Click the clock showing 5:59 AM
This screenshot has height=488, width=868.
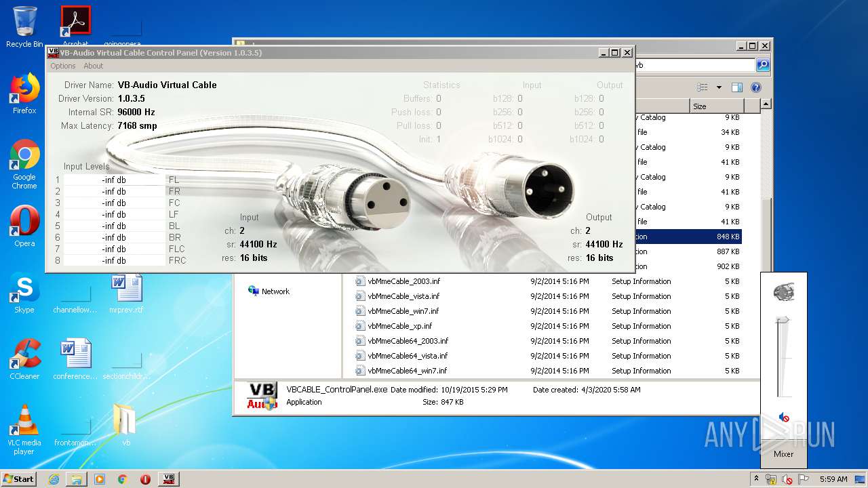(x=833, y=479)
